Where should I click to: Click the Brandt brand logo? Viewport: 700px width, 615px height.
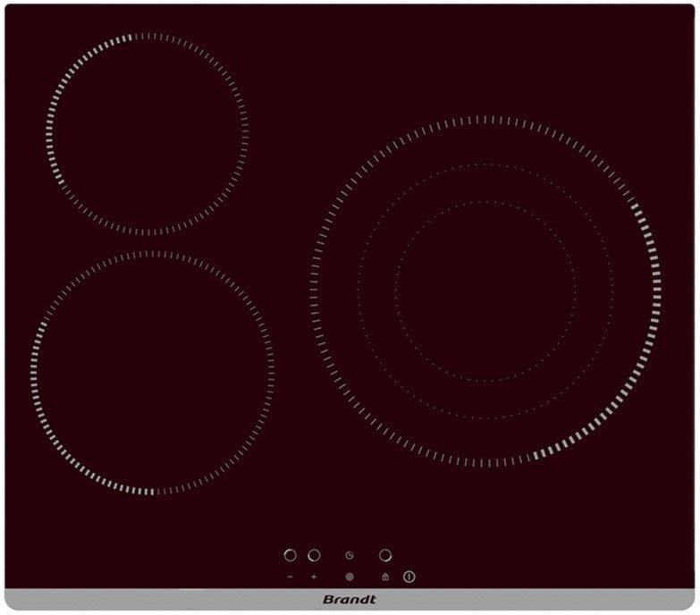click(350, 600)
